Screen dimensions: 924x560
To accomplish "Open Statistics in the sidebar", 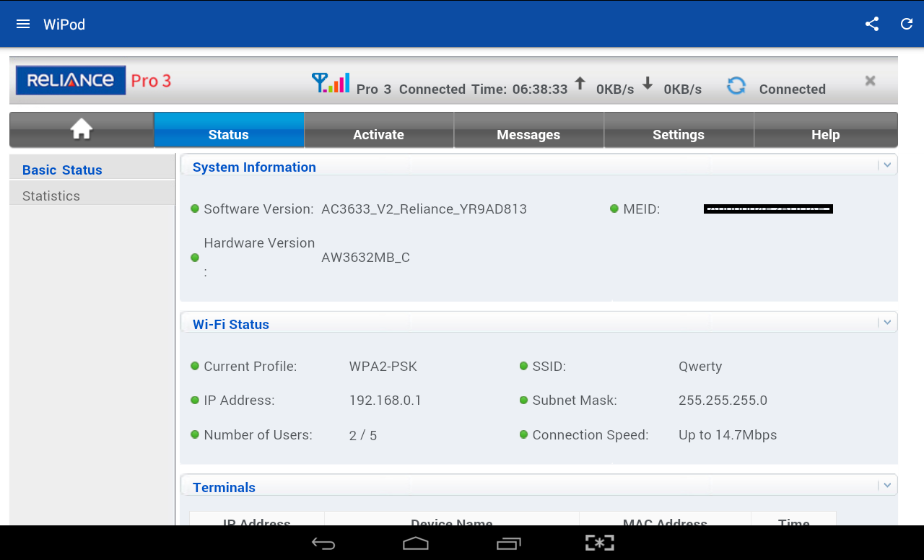I will coord(92,193).
